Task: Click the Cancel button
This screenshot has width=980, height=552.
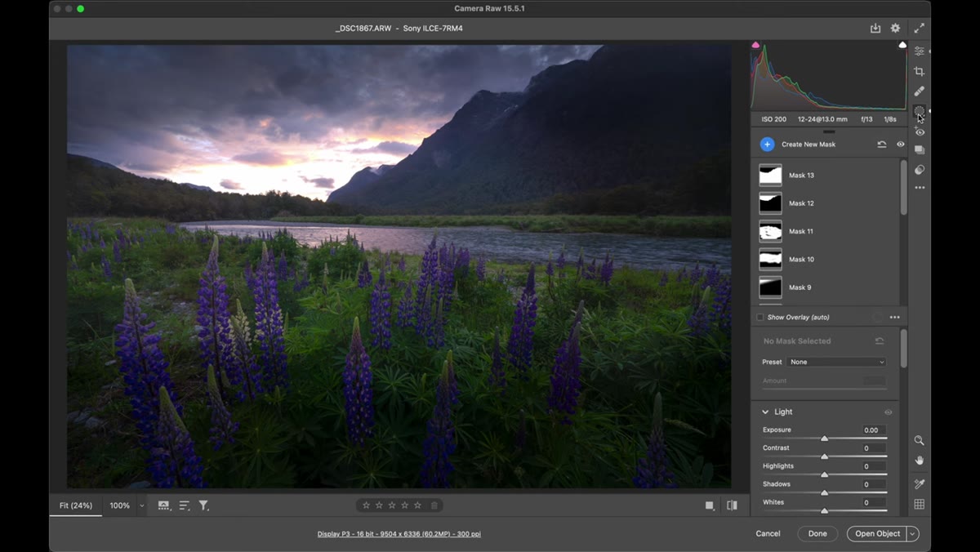Action: point(768,533)
